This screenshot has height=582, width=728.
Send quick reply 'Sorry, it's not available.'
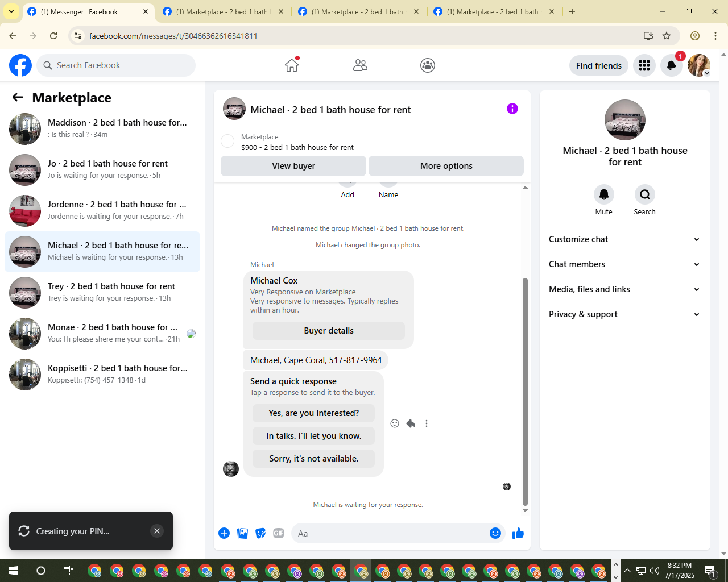click(314, 459)
